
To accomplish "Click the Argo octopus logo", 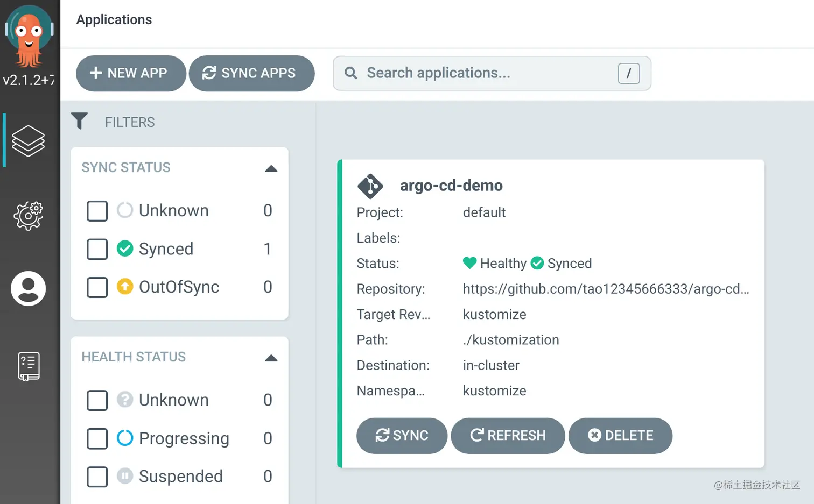I will (29, 37).
